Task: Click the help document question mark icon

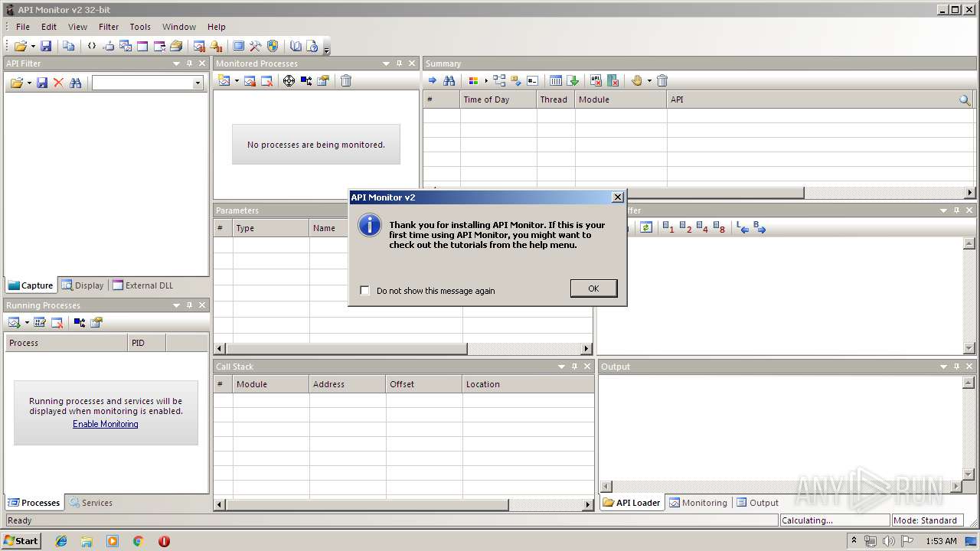Action: pyautogui.click(x=312, y=47)
